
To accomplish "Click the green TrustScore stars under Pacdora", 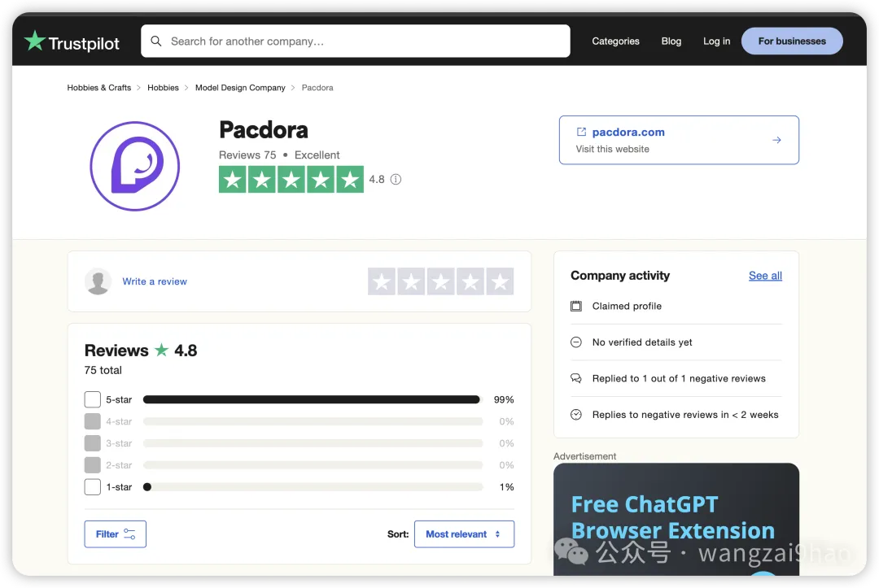I will [291, 180].
